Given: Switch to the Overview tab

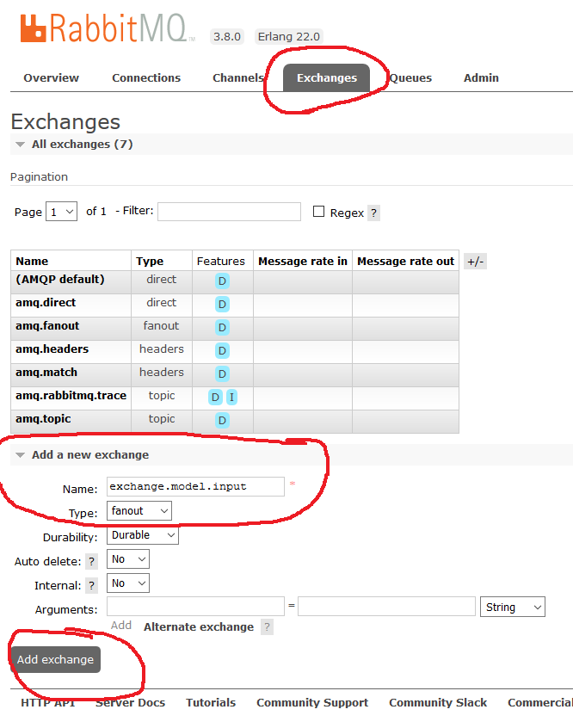Looking at the screenshot, I should pyautogui.click(x=51, y=78).
